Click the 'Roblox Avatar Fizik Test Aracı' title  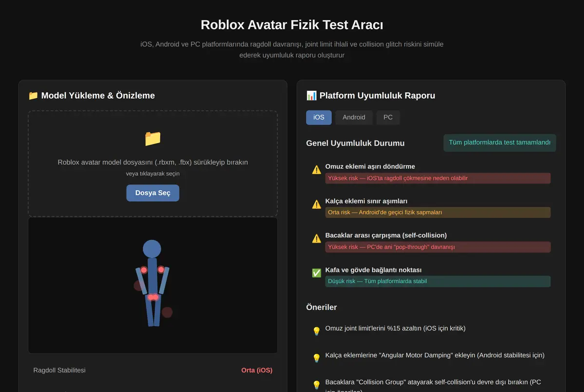(292, 25)
